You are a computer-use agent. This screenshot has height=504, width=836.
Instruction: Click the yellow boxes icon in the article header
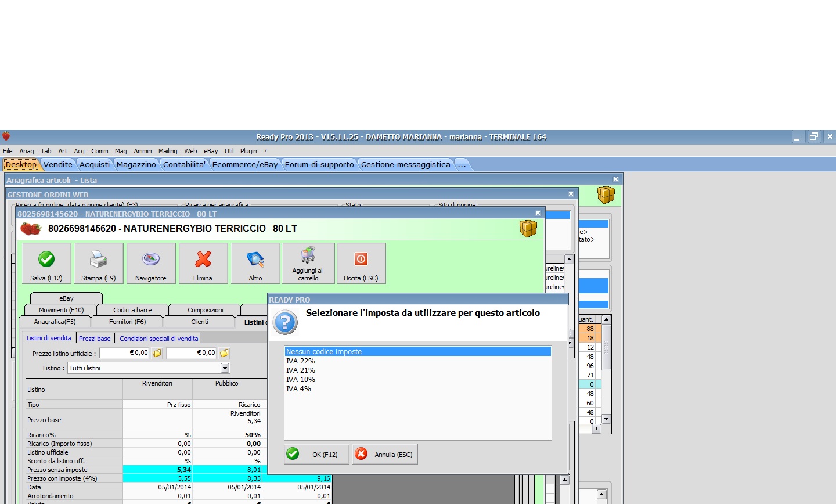[528, 229]
